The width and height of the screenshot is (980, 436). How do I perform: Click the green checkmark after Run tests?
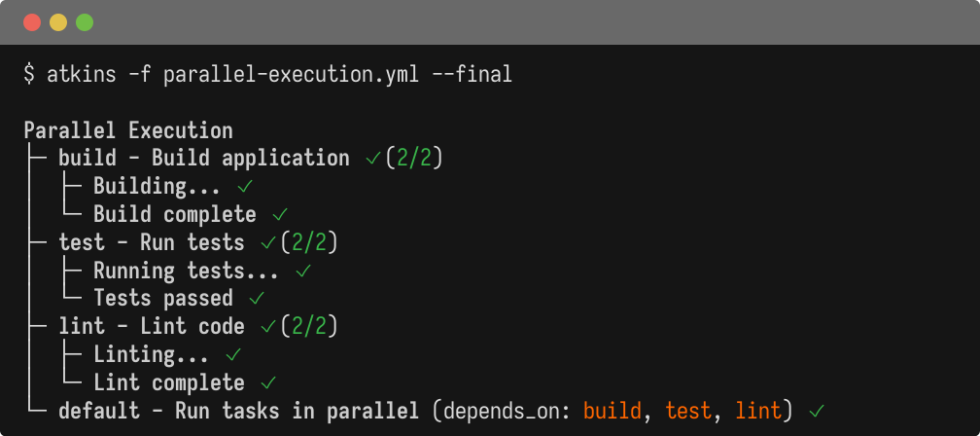268,242
